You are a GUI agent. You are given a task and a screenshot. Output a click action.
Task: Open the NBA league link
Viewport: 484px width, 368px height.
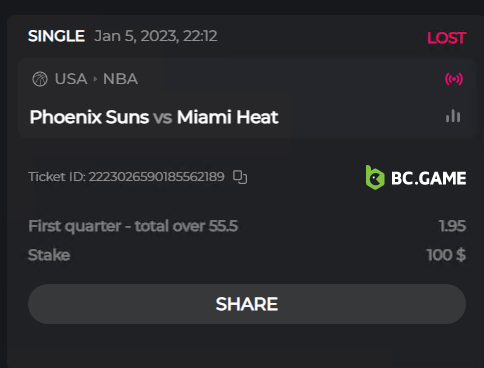(x=120, y=79)
